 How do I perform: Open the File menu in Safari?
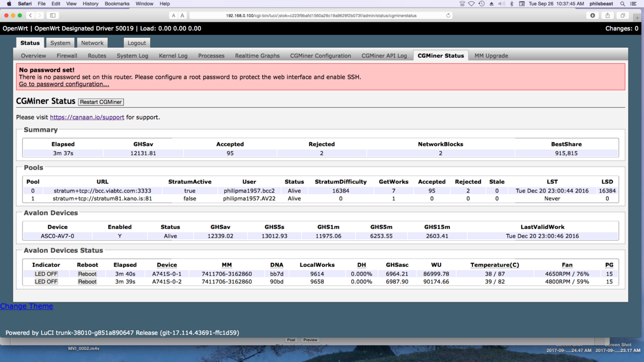coord(42,4)
